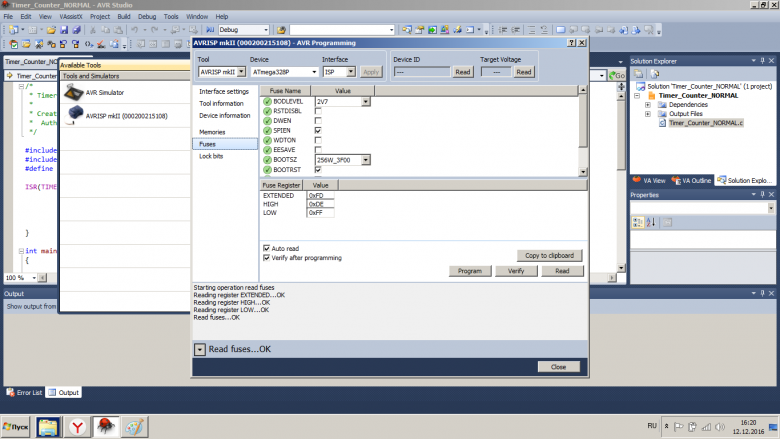Click the Find in Files icon
Viewport: 780px width, 439px height.
point(281,30)
